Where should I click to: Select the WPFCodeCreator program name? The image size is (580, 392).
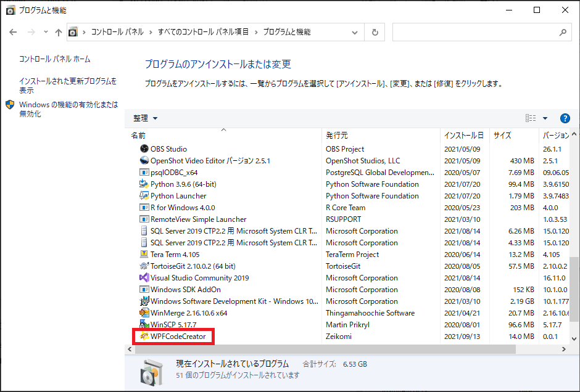click(178, 336)
